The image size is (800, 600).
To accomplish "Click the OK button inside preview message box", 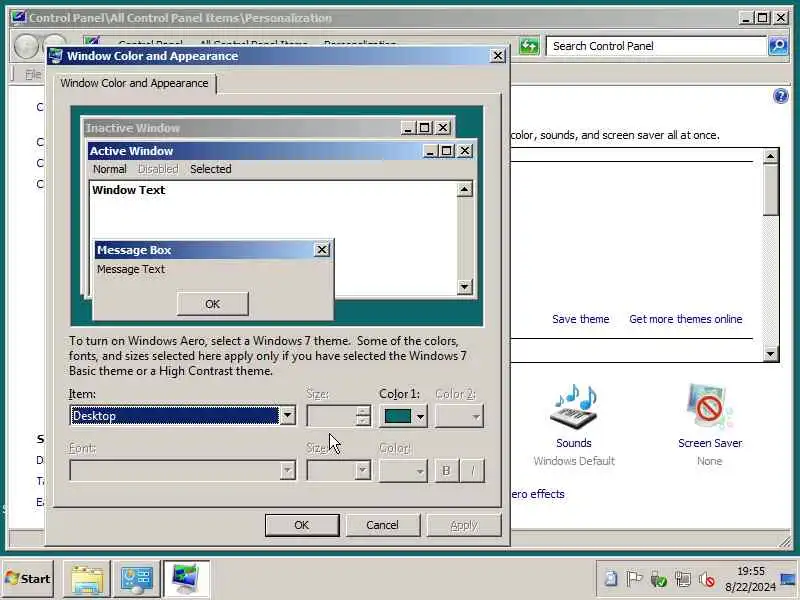I will pos(212,304).
